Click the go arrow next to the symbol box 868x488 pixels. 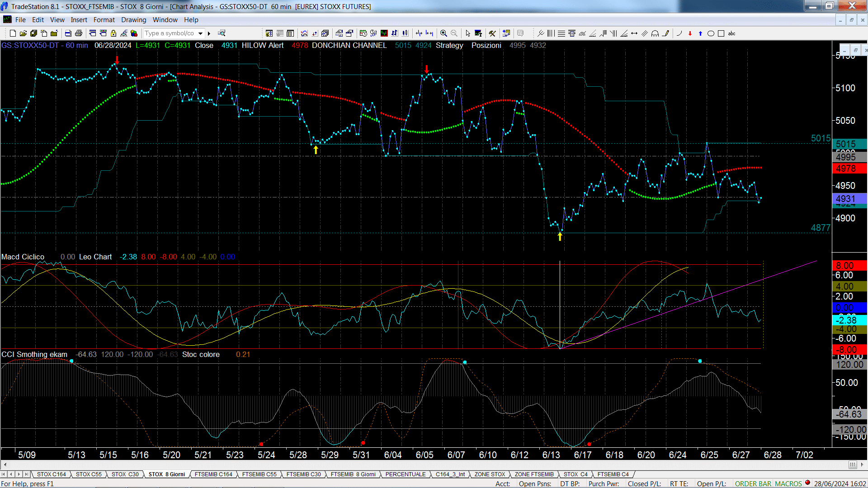(209, 33)
